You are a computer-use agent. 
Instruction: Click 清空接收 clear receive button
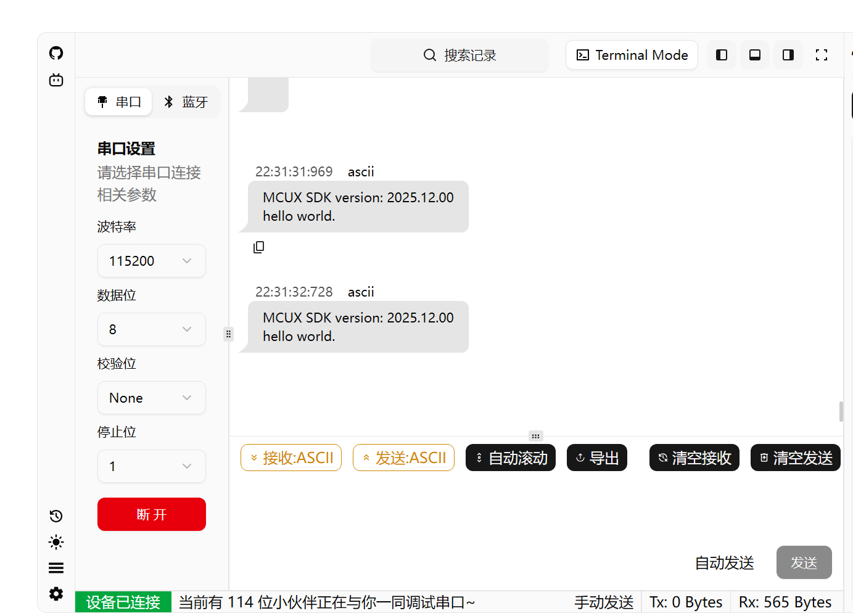694,458
